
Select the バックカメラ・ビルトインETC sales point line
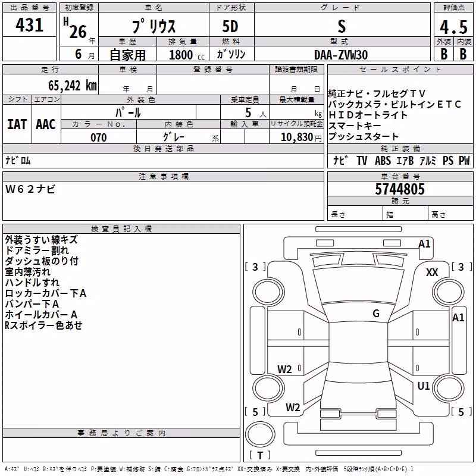click(x=394, y=104)
